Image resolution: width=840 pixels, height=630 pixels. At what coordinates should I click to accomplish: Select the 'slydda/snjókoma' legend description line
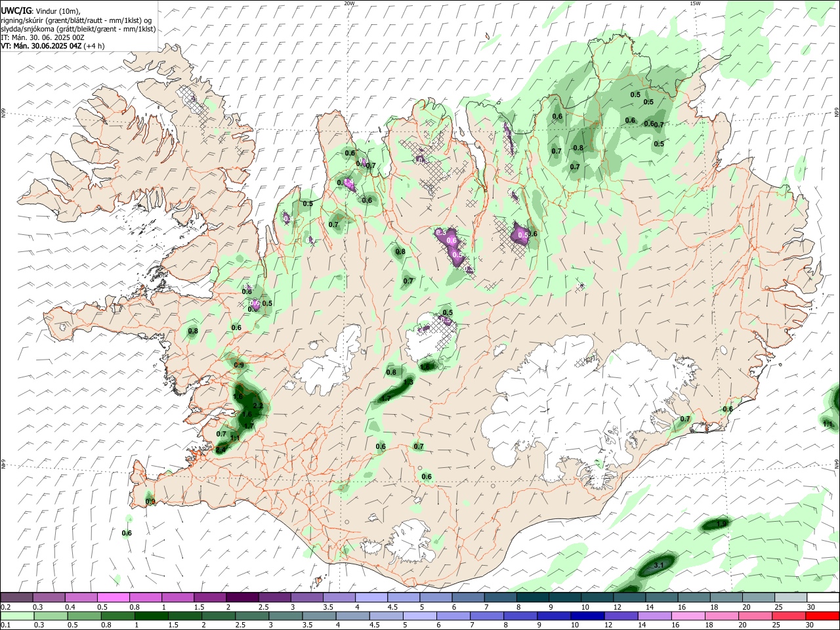[x=78, y=29]
